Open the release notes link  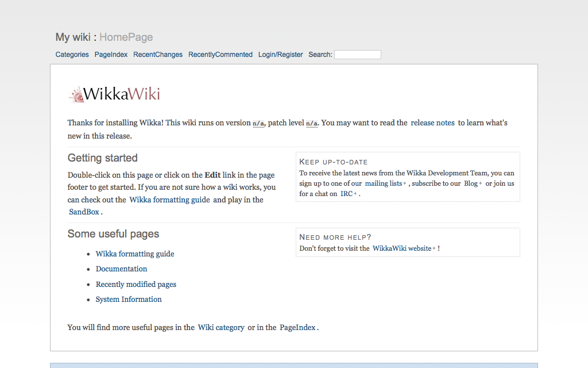click(x=432, y=122)
